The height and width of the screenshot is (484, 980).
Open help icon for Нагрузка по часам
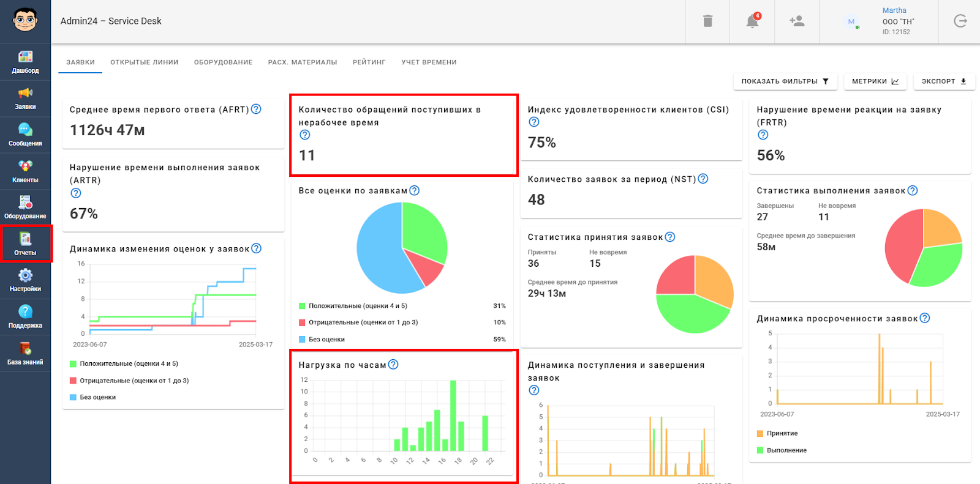[x=393, y=364]
